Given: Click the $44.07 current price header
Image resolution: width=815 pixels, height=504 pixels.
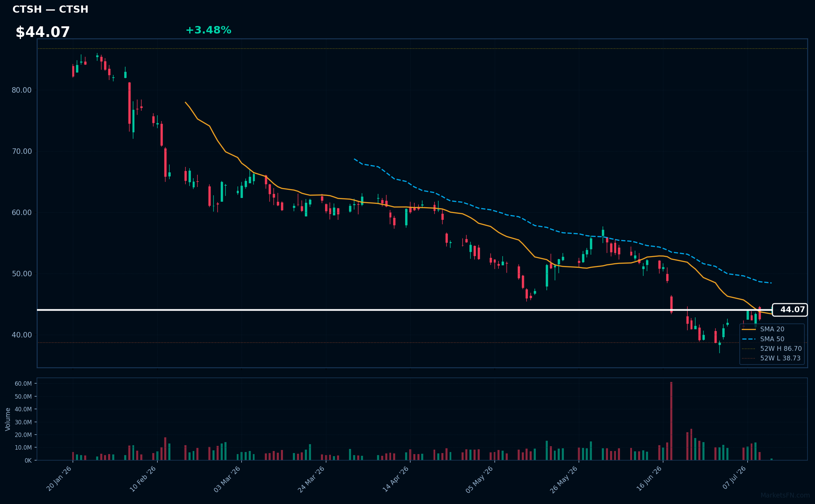Looking at the screenshot, I should (43, 32).
